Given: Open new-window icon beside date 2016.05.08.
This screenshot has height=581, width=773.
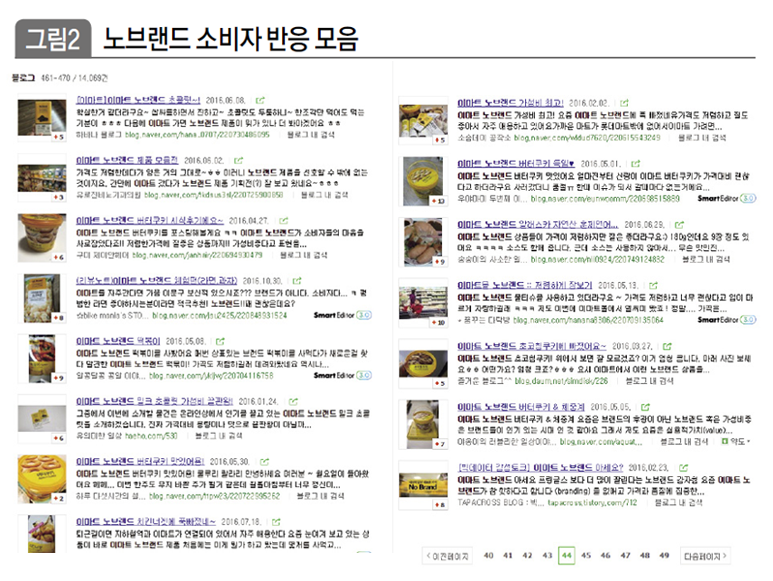Looking at the screenshot, I should [x=220, y=341].
